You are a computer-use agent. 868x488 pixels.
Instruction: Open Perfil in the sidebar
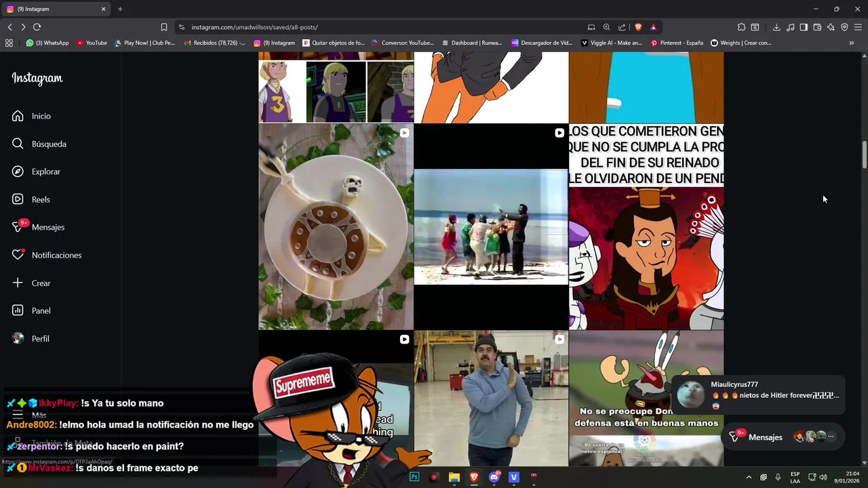31,338
